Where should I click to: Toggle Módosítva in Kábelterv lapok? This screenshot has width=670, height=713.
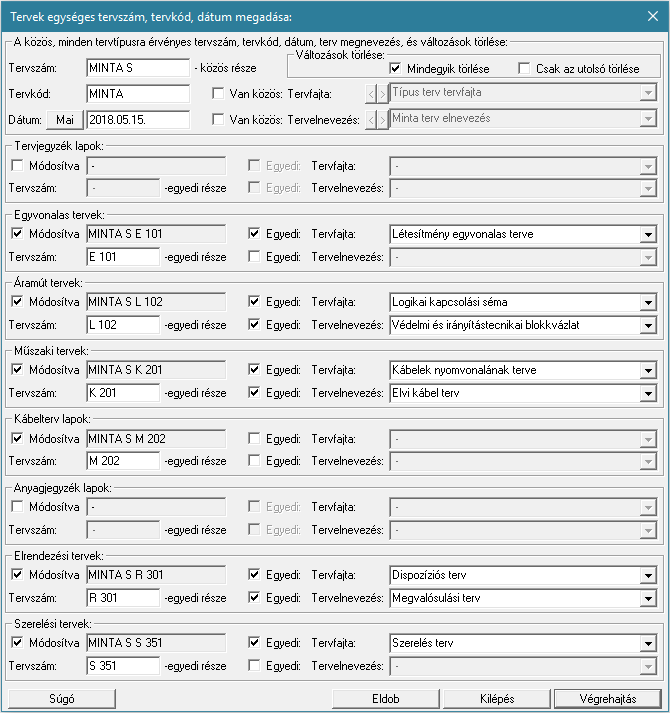(17, 438)
